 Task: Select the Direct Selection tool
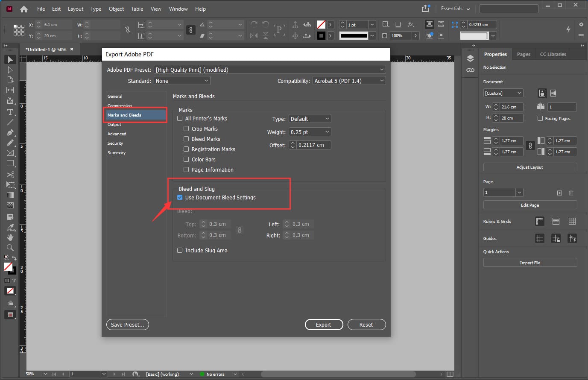click(x=10, y=70)
